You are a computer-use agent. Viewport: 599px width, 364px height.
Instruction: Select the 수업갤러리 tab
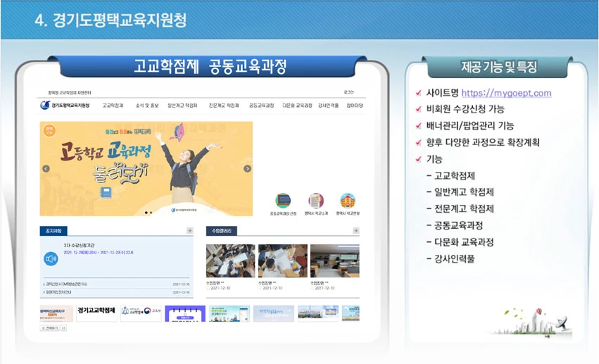tap(222, 231)
